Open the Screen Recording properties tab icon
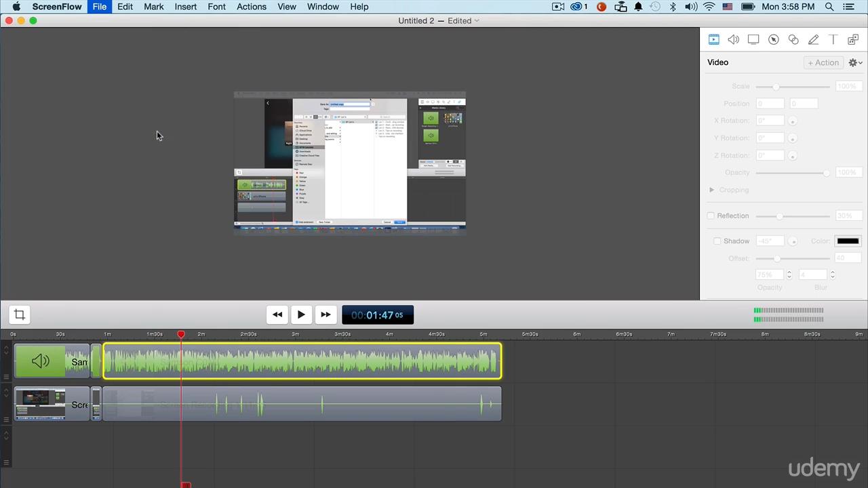This screenshot has width=868, height=488. (x=753, y=40)
